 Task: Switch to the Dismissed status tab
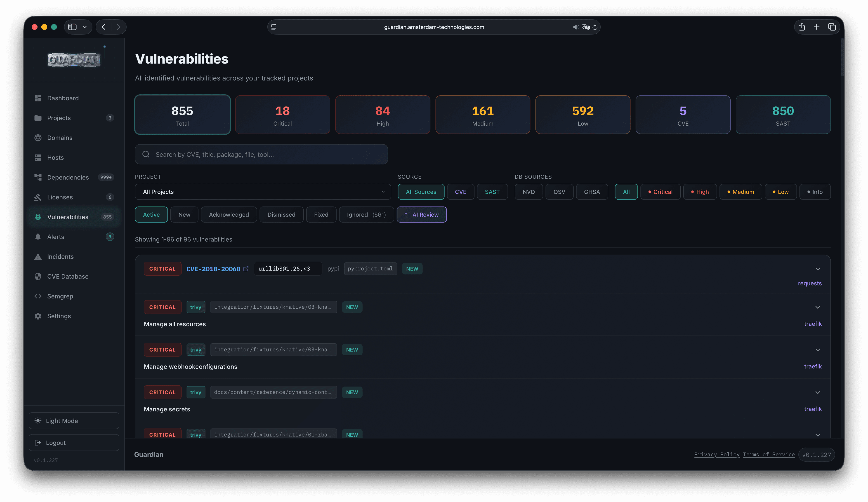[281, 214]
